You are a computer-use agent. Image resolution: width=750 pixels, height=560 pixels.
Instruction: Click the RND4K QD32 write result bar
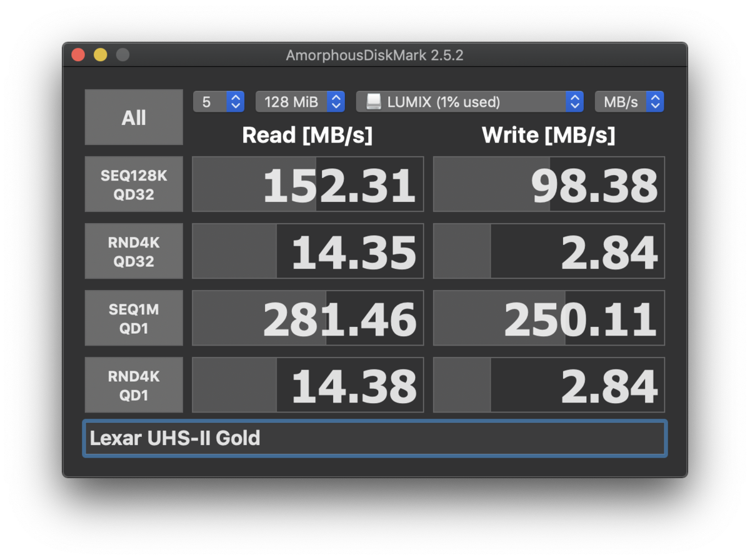pos(549,251)
